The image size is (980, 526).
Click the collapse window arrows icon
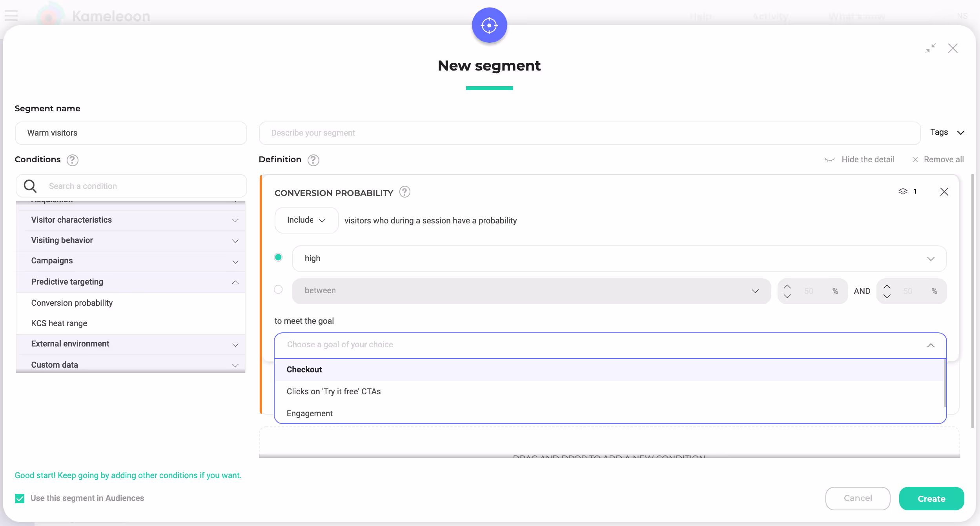click(x=930, y=48)
